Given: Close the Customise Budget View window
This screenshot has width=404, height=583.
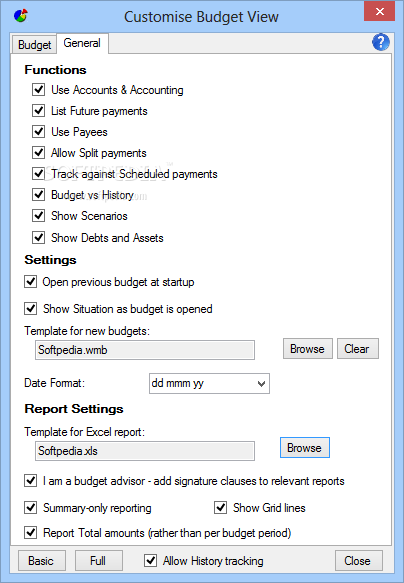Looking at the screenshot, I should coord(379,12).
